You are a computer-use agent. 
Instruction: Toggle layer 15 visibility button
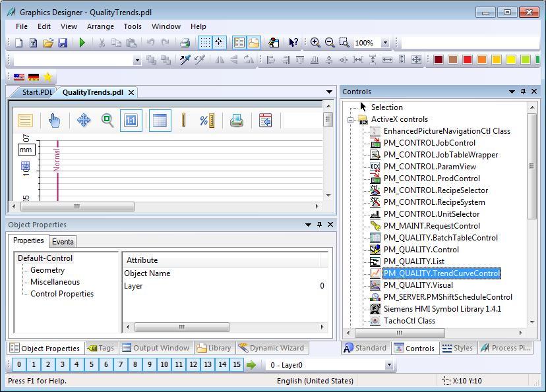pyautogui.click(x=237, y=364)
